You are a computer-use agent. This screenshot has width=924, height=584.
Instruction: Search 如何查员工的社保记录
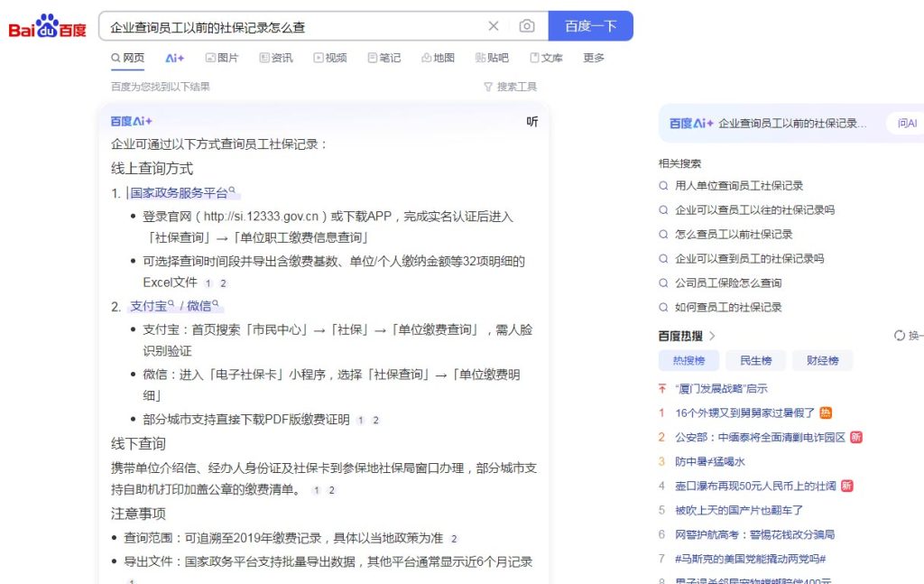point(728,307)
